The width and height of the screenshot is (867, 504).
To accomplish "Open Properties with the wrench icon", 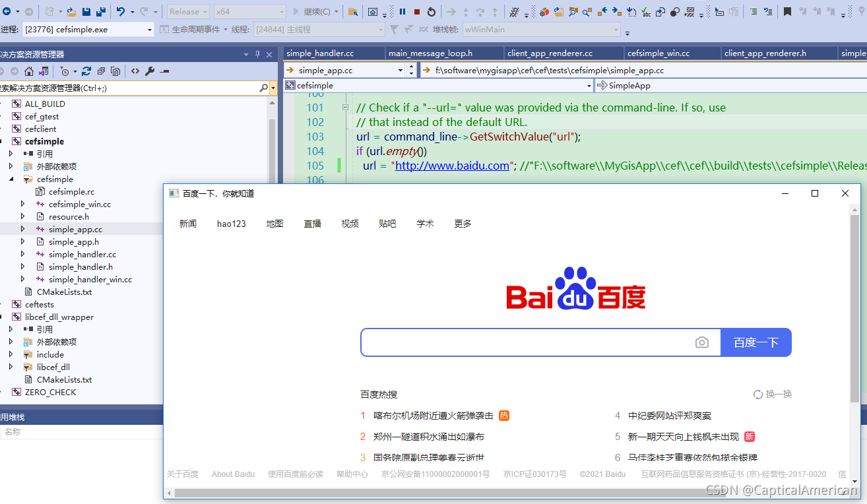I will [x=150, y=71].
